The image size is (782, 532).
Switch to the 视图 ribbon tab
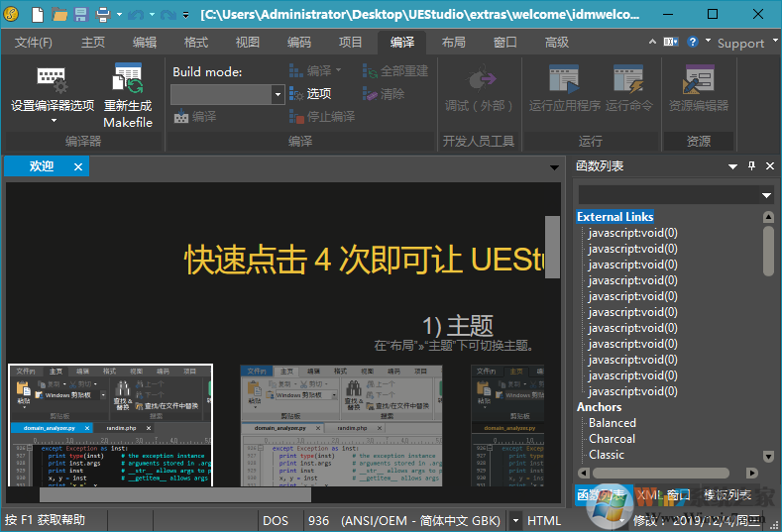248,43
